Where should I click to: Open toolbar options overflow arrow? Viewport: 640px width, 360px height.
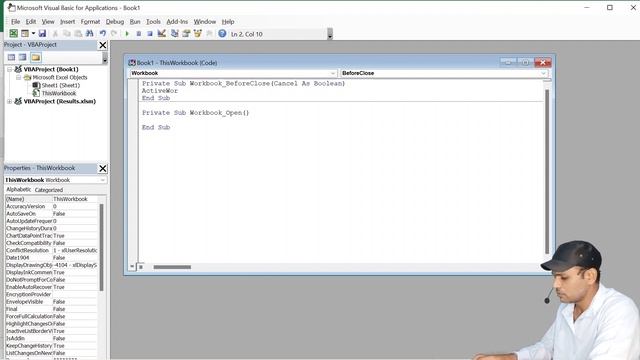[330, 34]
